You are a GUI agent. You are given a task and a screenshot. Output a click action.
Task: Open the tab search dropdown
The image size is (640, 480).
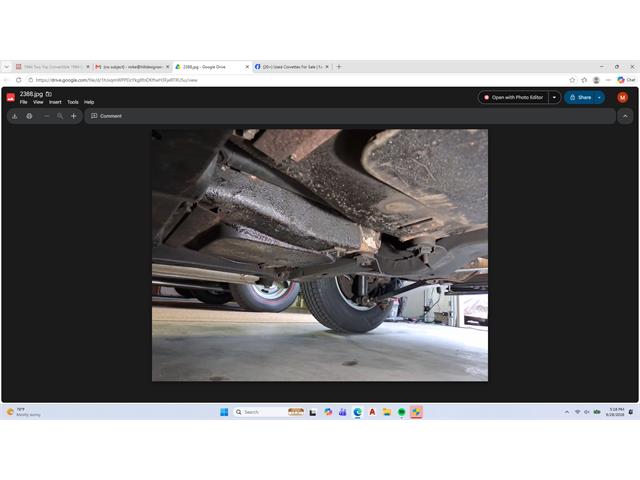click(7, 67)
